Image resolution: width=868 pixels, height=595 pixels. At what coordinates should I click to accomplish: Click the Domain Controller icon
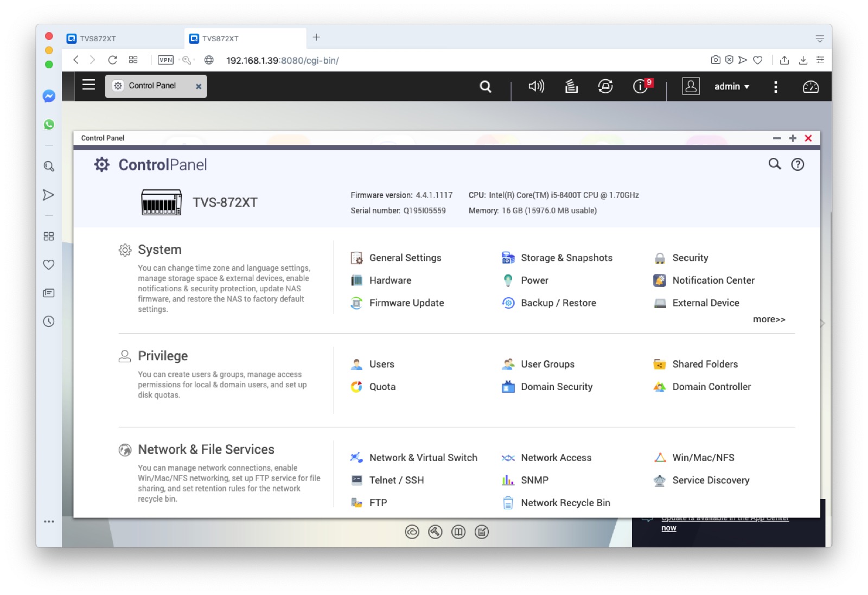[660, 387]
